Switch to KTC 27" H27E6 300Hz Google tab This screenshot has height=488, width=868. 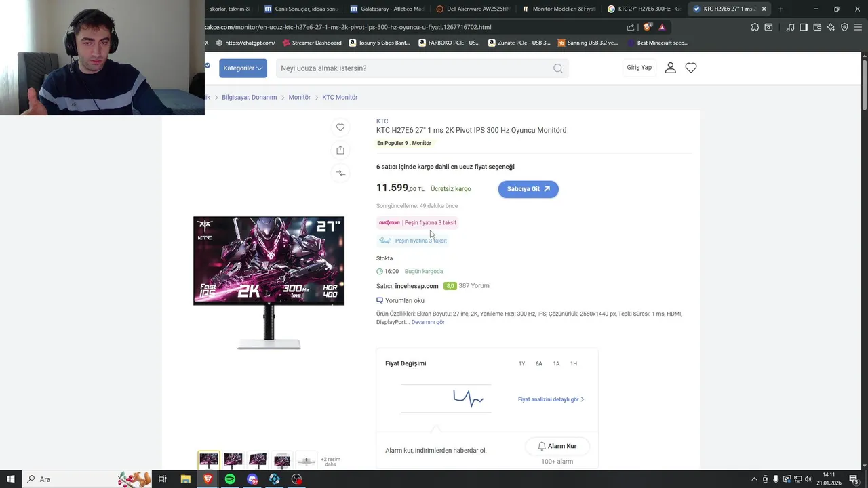[644, 9]
